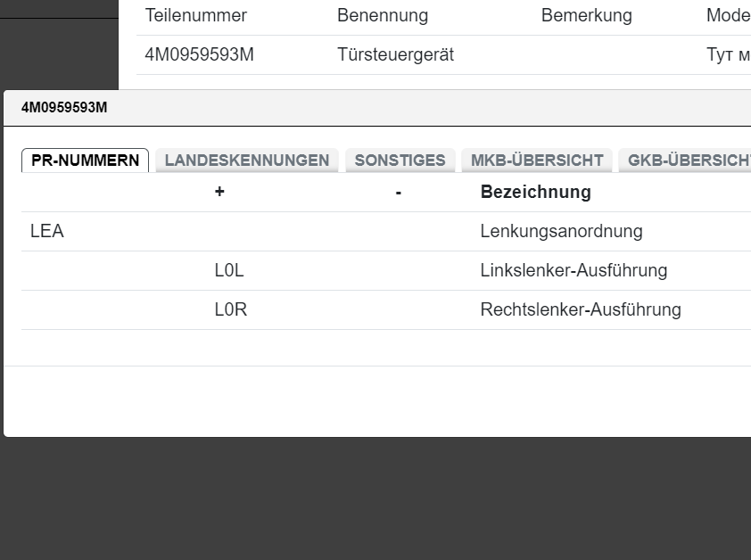751x560 pixels.
Task: Select the LEA row
Action: point(46,232)
